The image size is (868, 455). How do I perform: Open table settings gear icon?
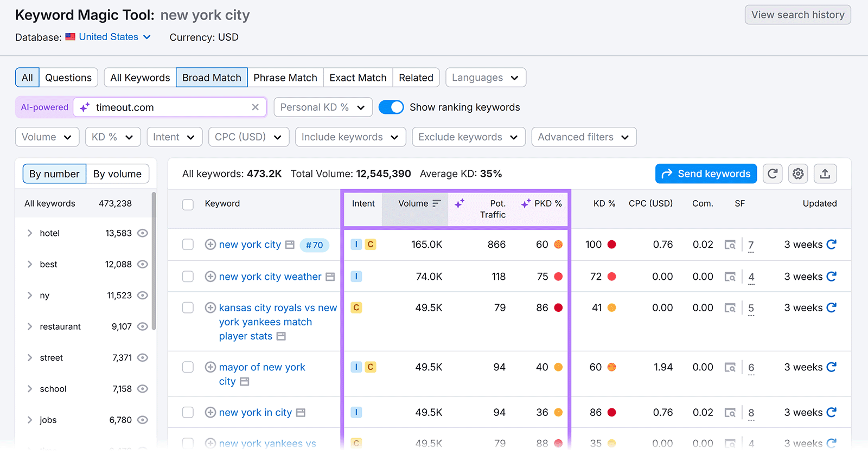point(798,174)
